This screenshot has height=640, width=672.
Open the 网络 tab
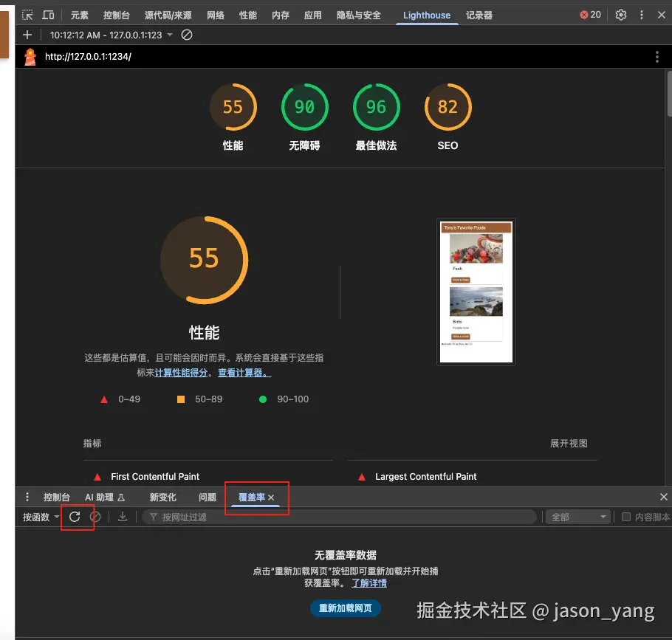tap(216, 16)
